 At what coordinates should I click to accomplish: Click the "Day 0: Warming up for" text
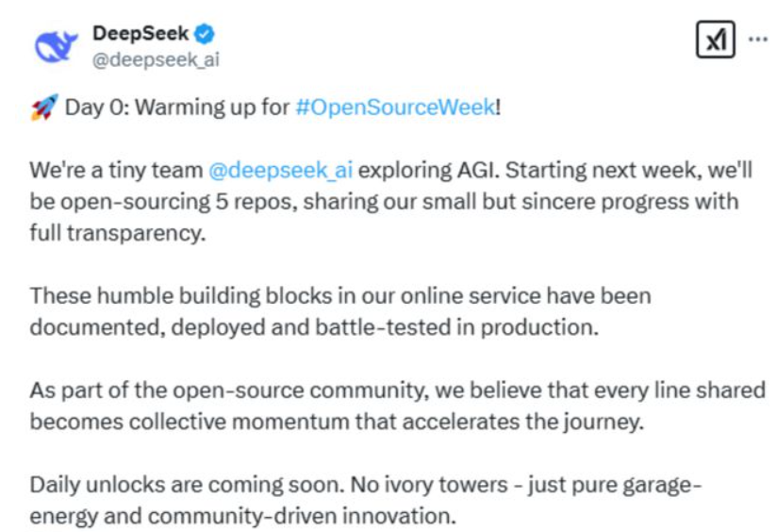pyautogui.click(x=177, y=108)
